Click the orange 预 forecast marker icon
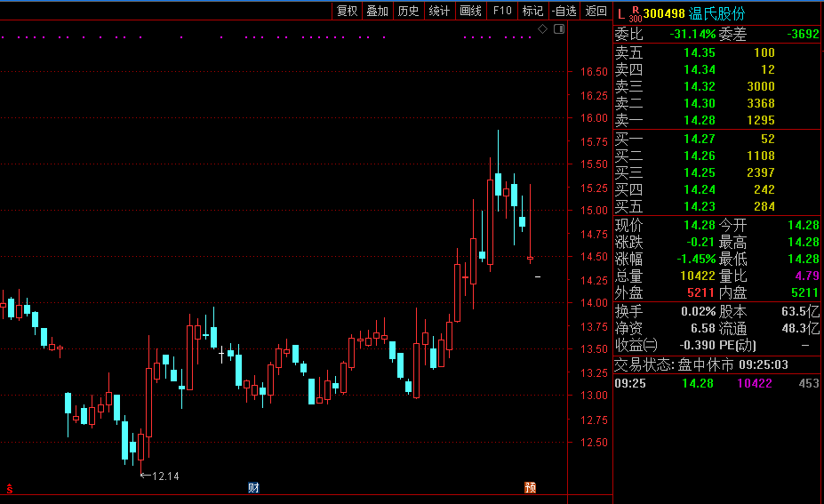The height and width of the screenshot is (504, 824). pyautogui.click(x=531, y=487)
